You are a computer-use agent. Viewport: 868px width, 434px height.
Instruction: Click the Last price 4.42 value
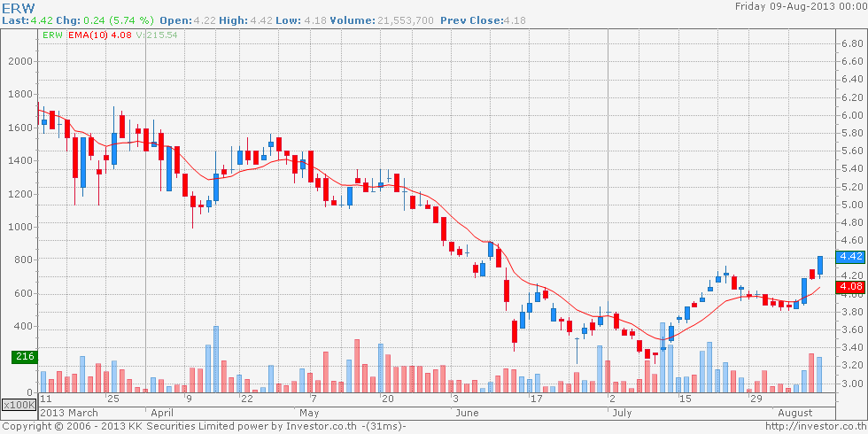click(x=42, y=20)
